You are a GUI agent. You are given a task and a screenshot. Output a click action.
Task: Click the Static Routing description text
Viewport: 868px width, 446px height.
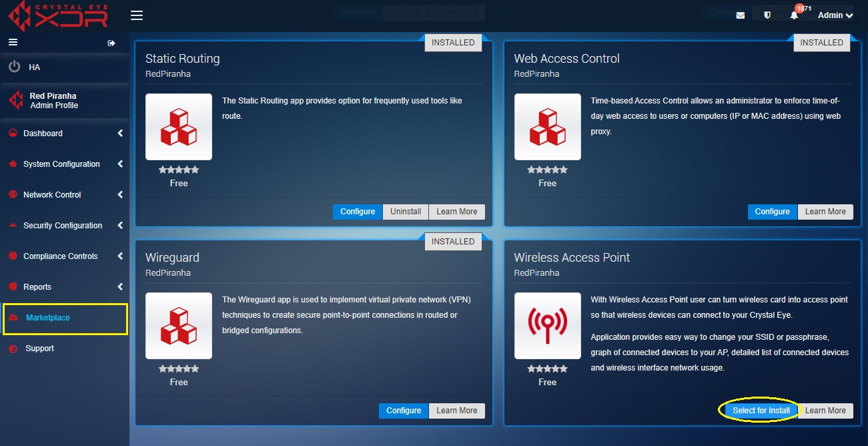click(x=342, y=108)
